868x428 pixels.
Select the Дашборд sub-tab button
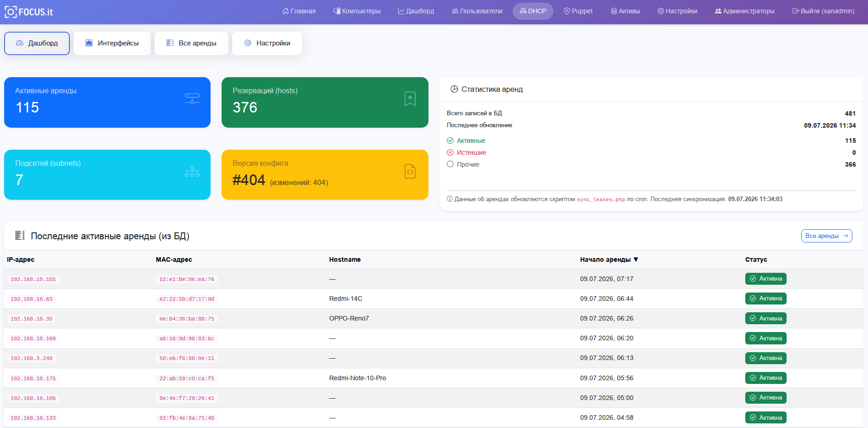point(37,43)
